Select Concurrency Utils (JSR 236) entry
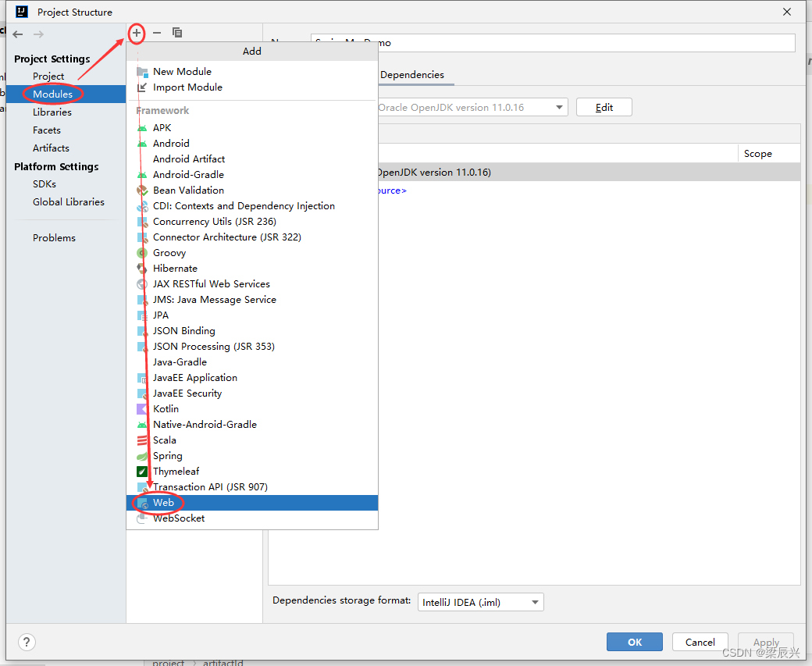This screenshot has height=666, width=812. tap(252, 222)
